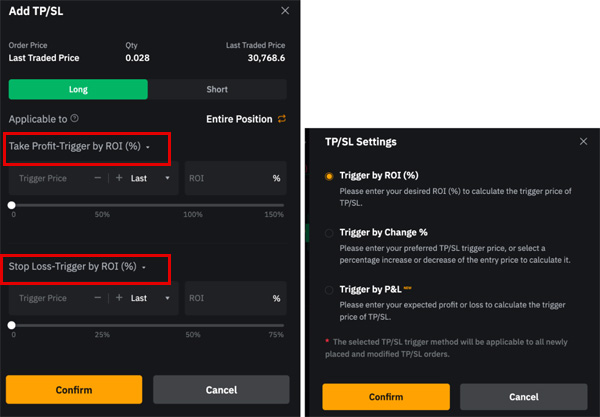This screenshot has height=417, width=600.
Task: Click plus icon in Take Profit trigger price
Action: [x=119, y=178]
